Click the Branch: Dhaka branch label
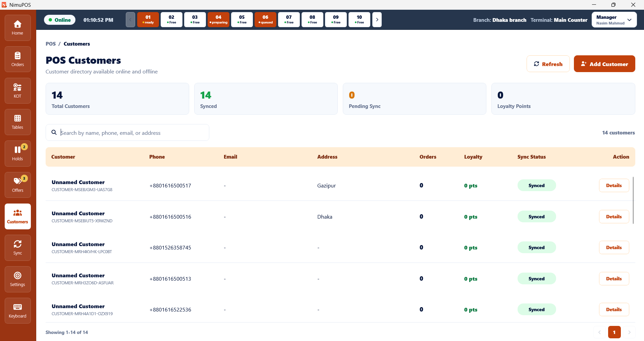644x341 pixels. click(x=499, y=20)
